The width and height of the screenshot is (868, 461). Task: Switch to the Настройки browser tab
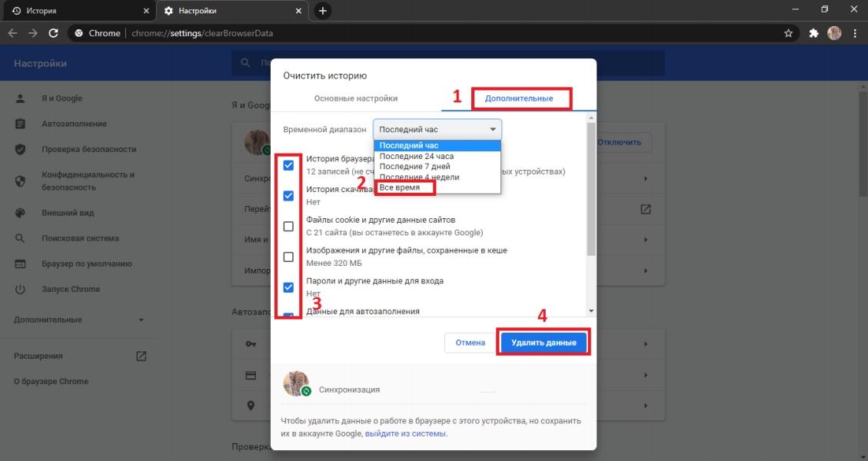pyautogui.click(x=232, y=11)
